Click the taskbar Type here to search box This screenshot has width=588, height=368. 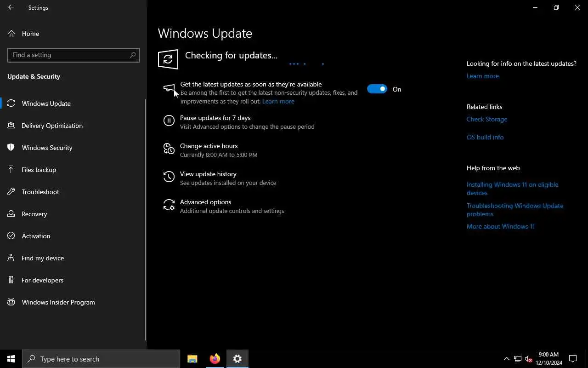point(101,359)
